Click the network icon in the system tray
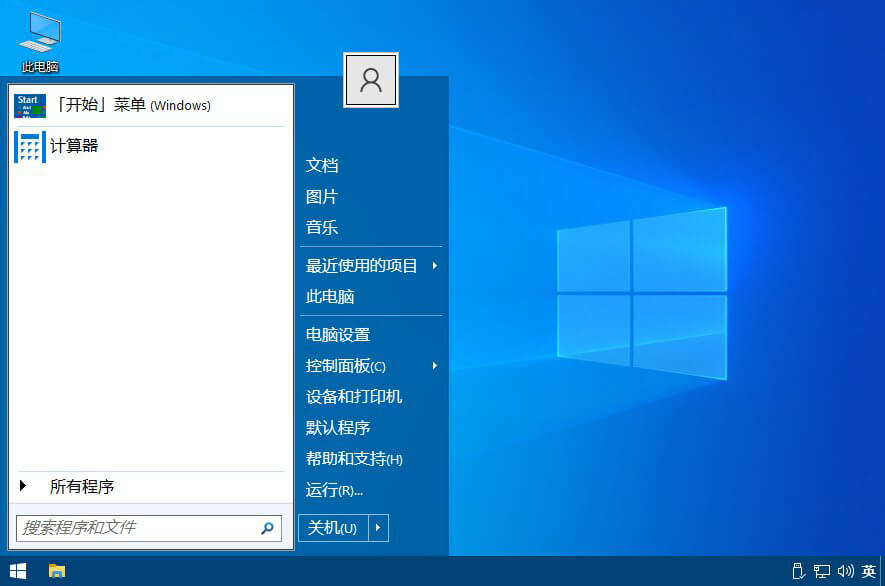This screenshot has width=885, height=586. [824, 572]
